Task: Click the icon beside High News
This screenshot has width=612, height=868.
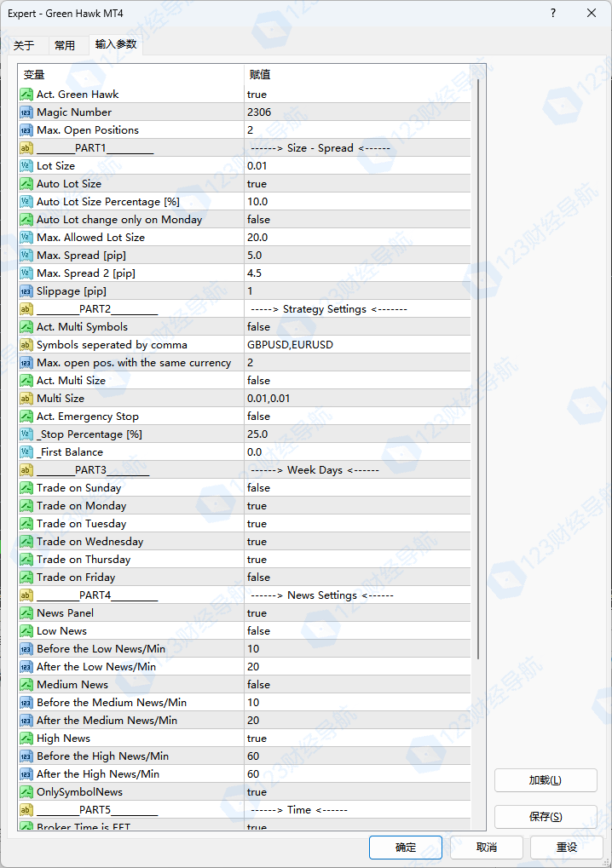Action: [26, 739]
